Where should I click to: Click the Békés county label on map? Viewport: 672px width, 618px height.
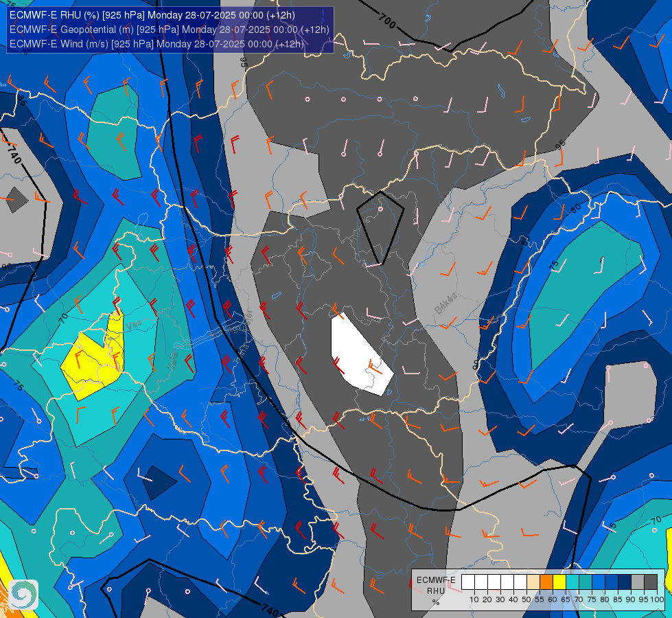[446, 304]
